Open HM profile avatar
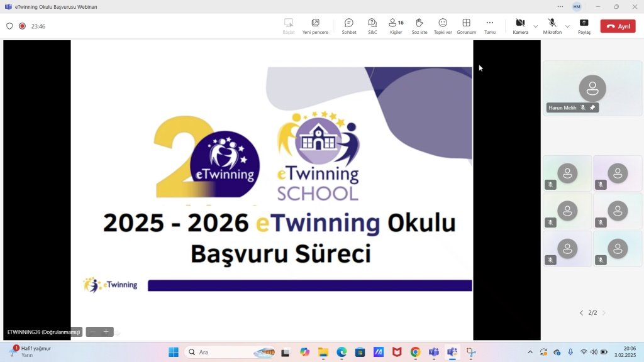644x362 pixels. (577, 6)
